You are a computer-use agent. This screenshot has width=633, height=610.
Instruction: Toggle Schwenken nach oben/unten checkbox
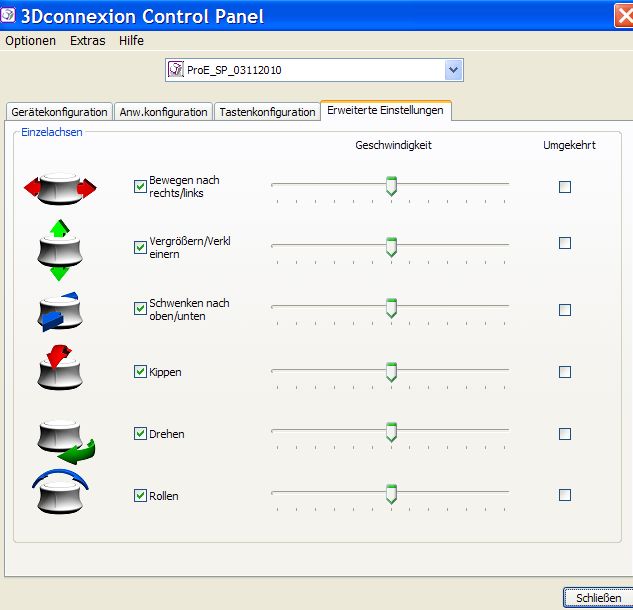pyautogui.click(x=140, y=308)
